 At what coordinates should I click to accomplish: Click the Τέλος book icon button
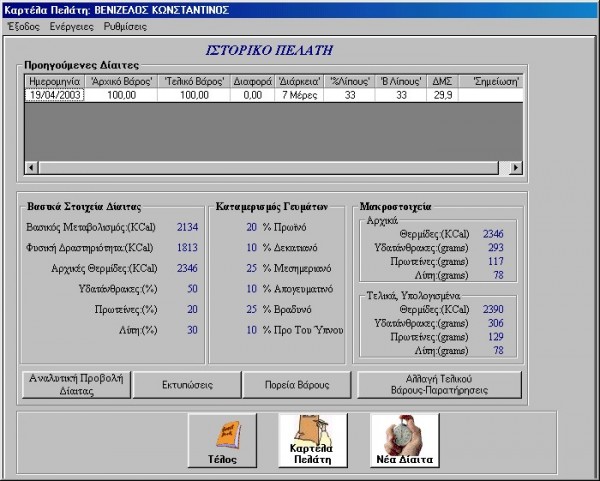[x=222, y=442]
